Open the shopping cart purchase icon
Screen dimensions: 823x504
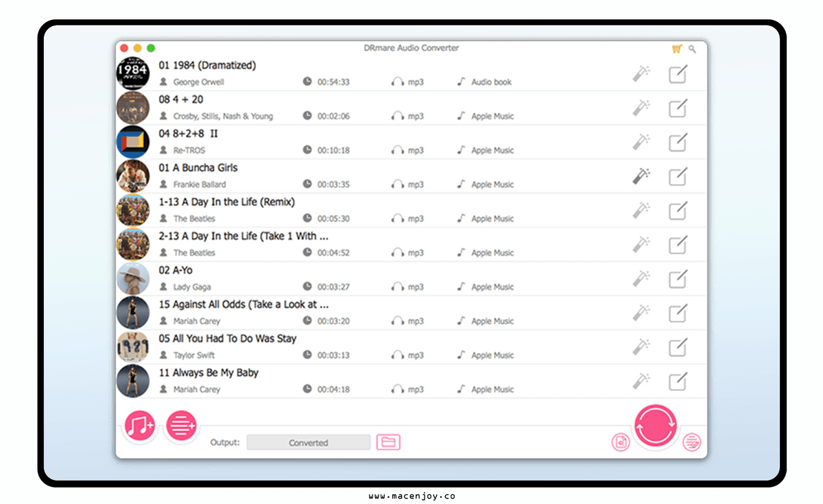pos(677,49)
